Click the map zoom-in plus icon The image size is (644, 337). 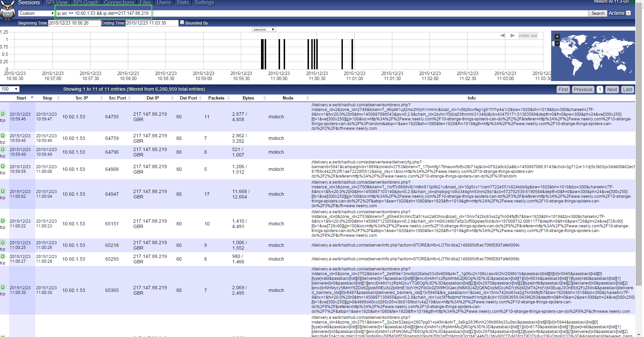[x=557, y=36]
